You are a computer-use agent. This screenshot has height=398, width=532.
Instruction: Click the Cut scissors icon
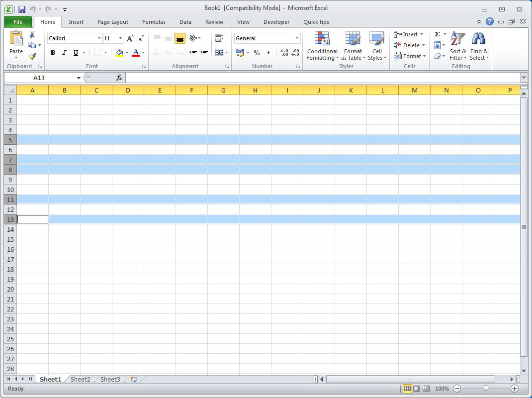32,35
